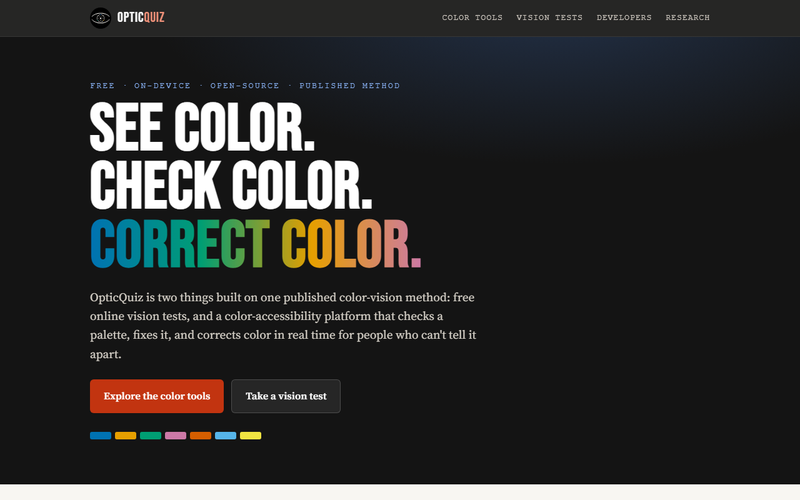Click the rainbow "CORRECT COLOR." headline

pyautogui.click(x=256, y=243)
